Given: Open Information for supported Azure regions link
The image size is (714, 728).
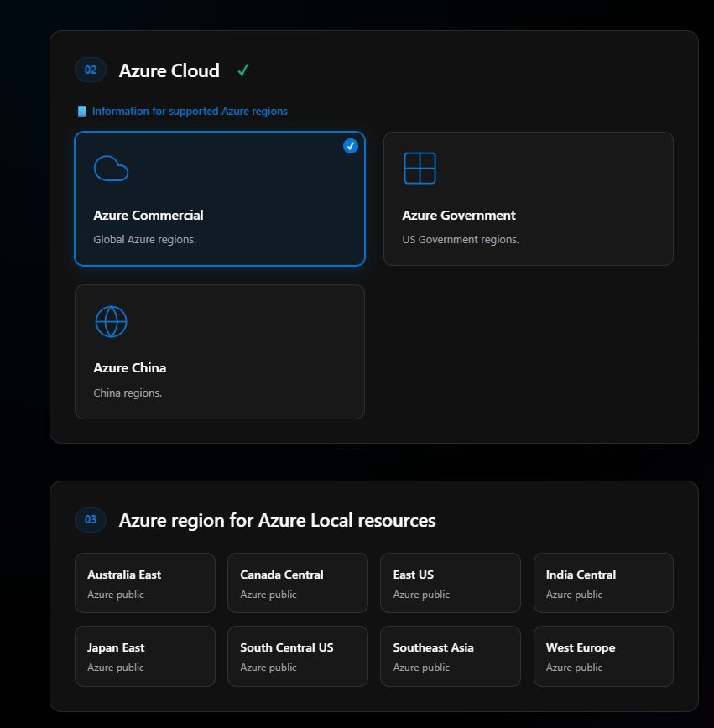Looking at the screenshot, I should point(190,112).
